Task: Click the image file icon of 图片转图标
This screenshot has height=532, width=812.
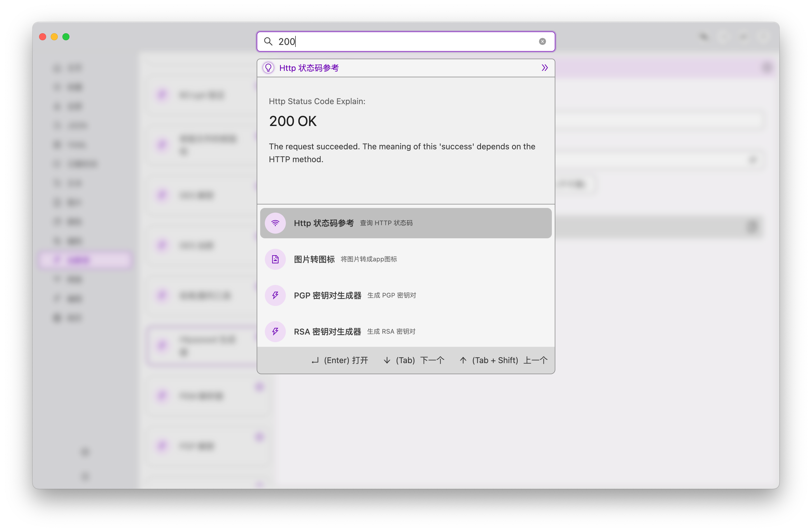Action: (275, 259)
